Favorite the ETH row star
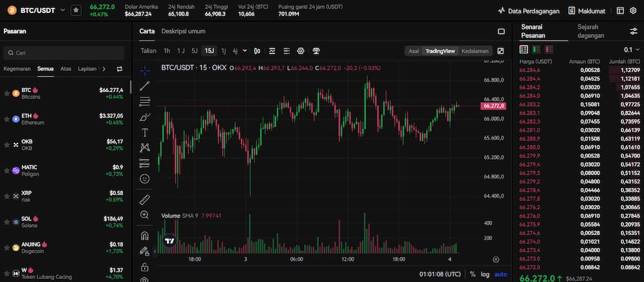644x282 pixels. [6, 119]
